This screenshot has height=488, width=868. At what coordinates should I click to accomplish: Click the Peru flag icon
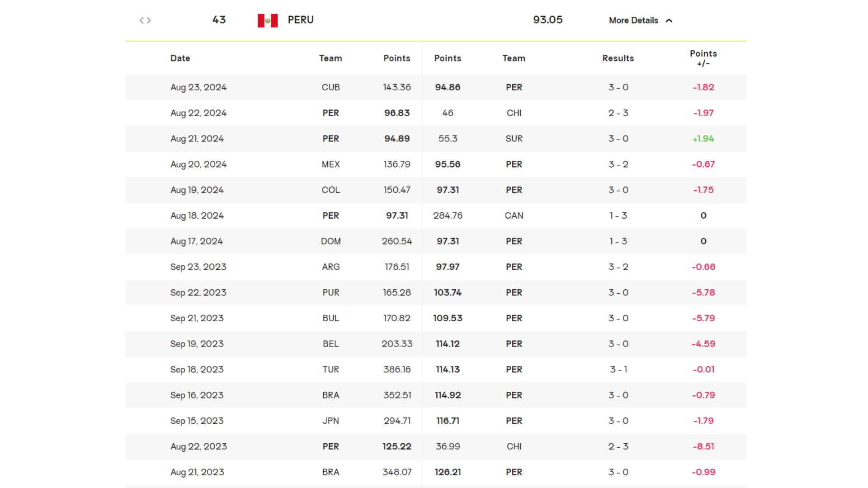268,20
